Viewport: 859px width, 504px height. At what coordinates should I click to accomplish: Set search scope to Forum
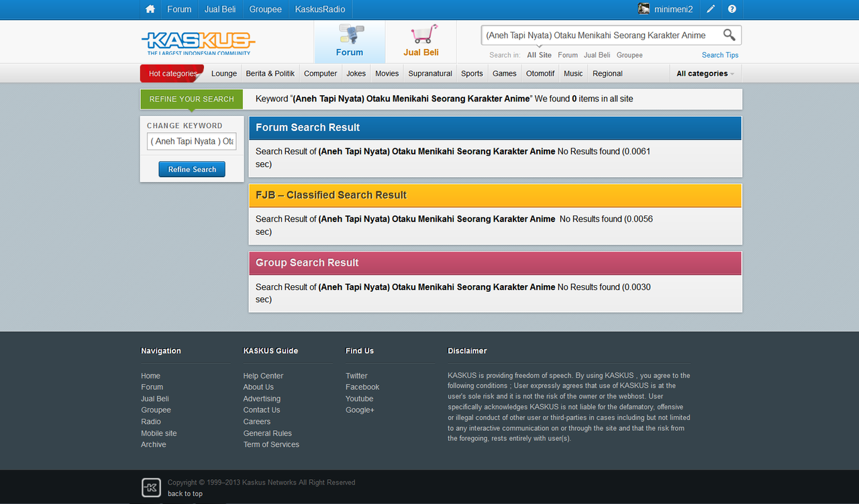[568, 55]
